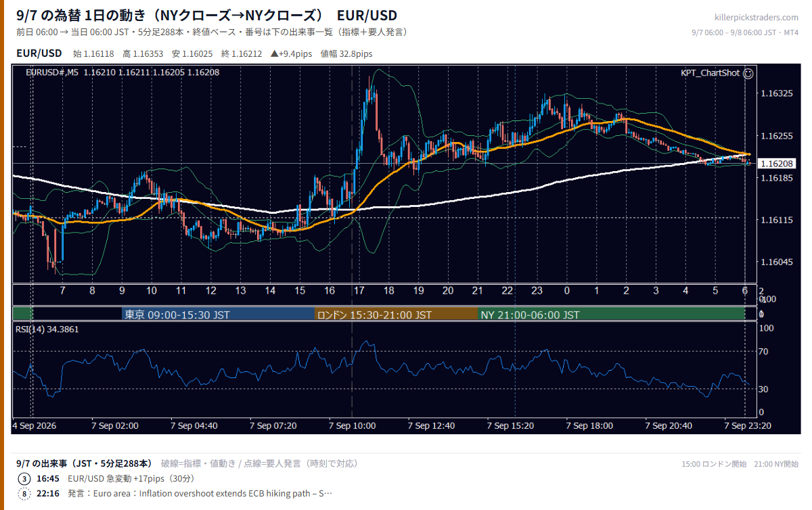Click the opening price 始 1.16118
Image resolution: width=812 pixels, height=510 pixels.
click(93, 53)
